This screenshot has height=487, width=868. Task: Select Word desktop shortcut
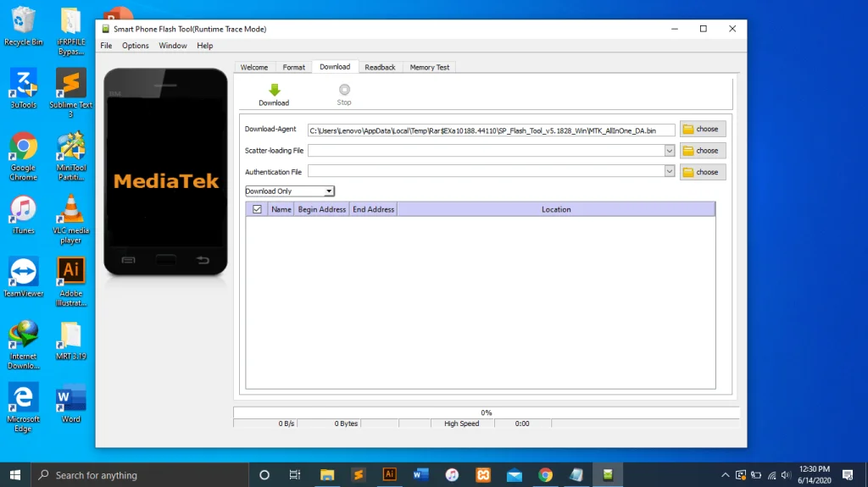[x=71, y=403]
